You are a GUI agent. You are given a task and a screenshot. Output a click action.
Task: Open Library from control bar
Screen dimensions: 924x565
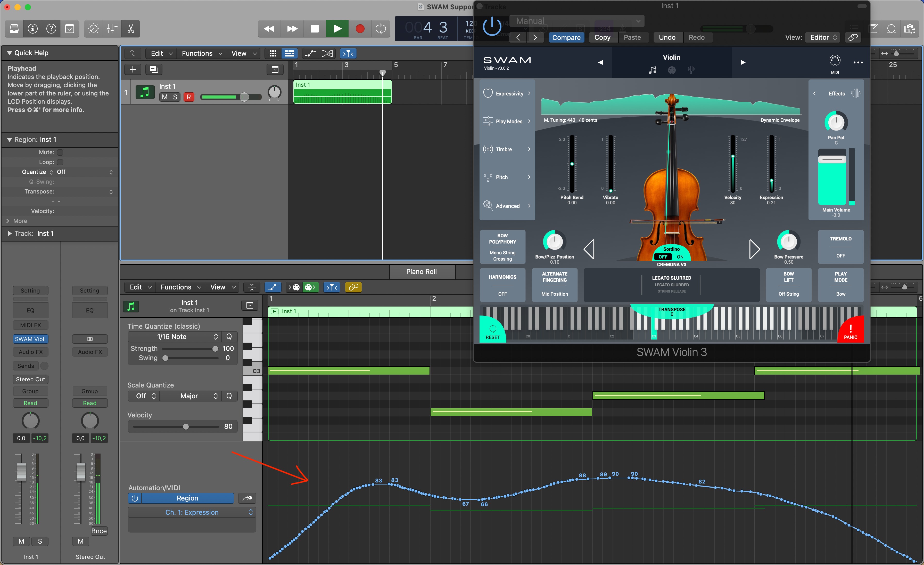(x=14, y=29)
